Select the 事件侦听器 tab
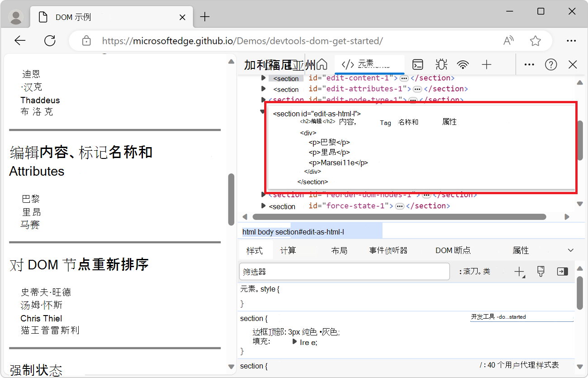The image size is (588, 378). pos(389,250)
